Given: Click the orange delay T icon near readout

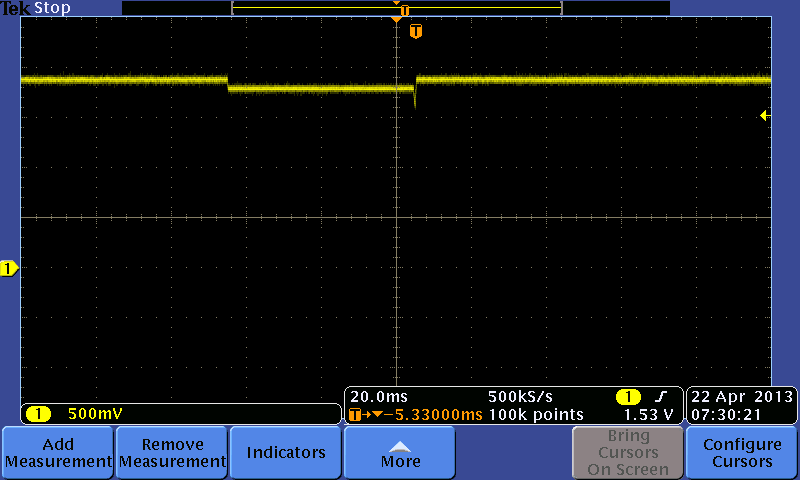Looking at the screenshot, I should (x=355, y=415).
